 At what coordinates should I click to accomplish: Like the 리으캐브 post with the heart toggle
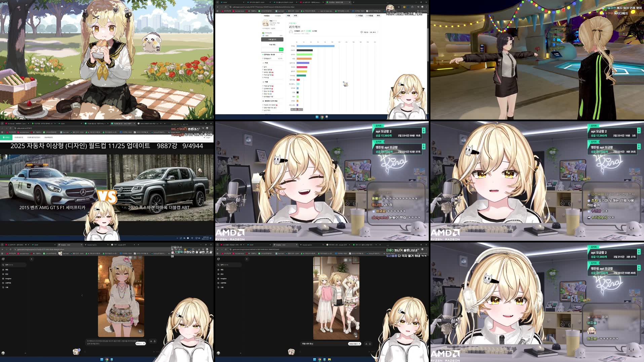[362, 32]
